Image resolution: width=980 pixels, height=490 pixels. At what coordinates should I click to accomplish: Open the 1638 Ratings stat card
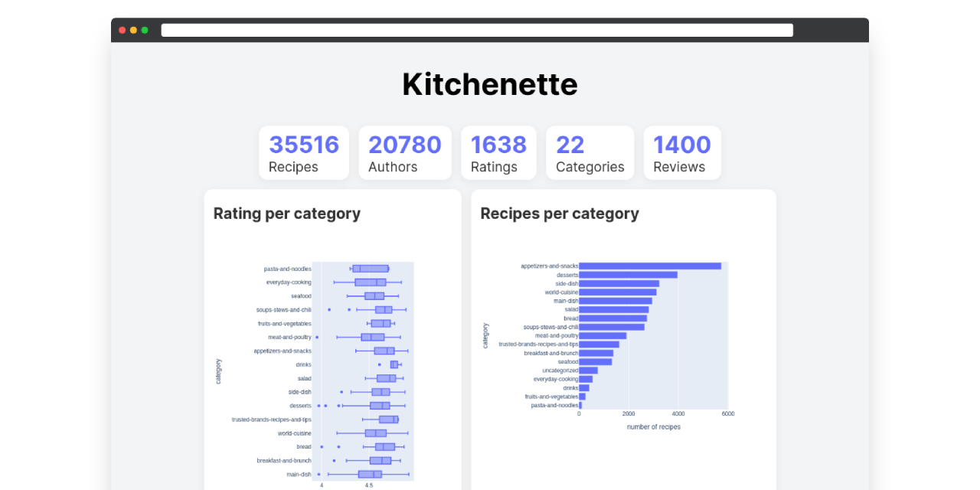498,152
